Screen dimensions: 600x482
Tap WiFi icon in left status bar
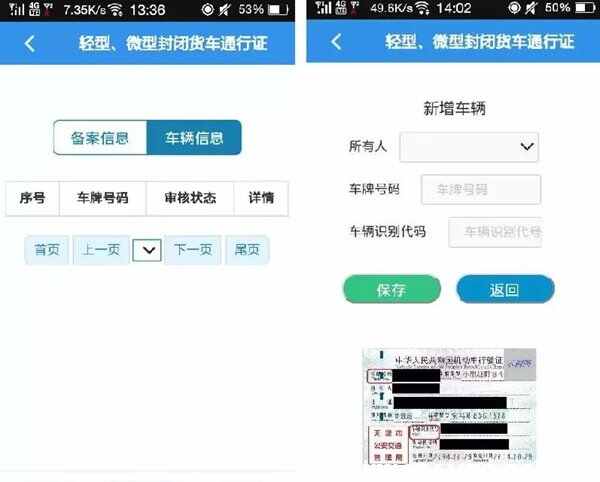pyautogui.click(x=116, y=10)
